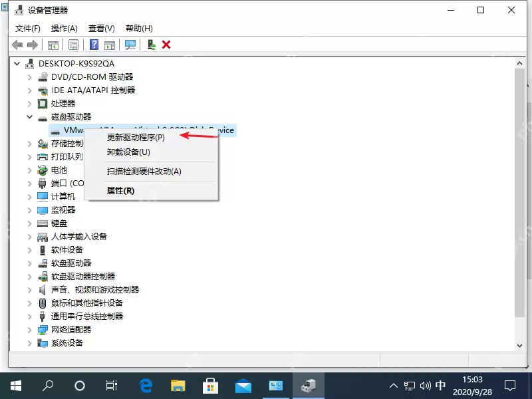Click the Forward navigation arrow
The height and width of the screenshot is (399, 532).
pos(33,45)
